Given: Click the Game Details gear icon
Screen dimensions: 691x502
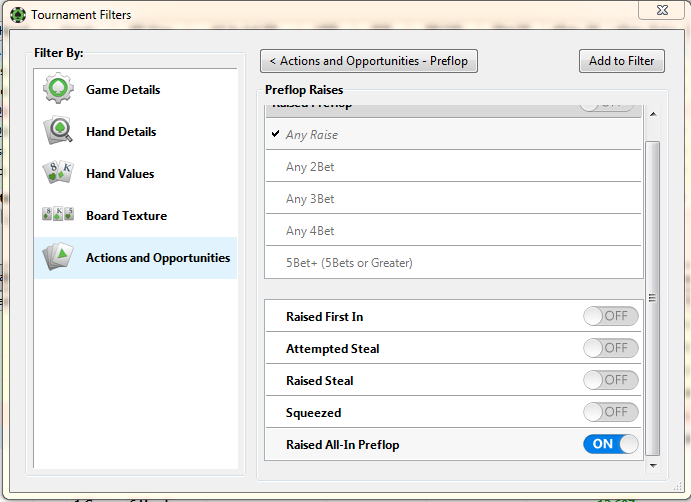Looking at the screenshot, I should (x=58, y=90).
